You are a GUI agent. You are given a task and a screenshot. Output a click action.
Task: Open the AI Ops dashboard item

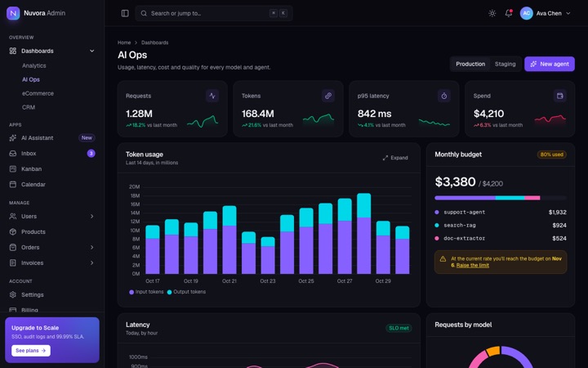point(31,79)
